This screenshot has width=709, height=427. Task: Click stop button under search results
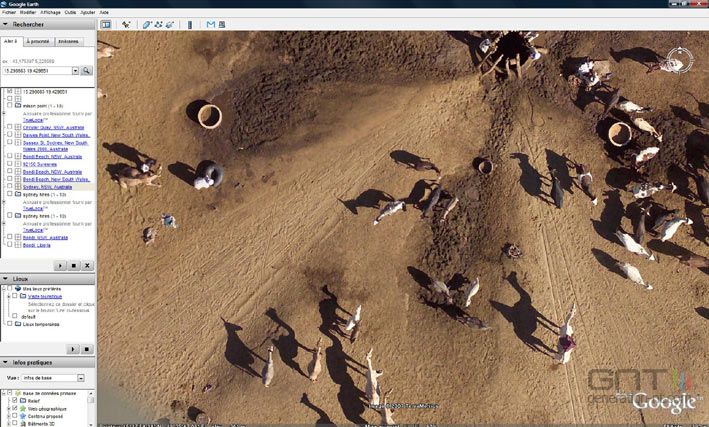pos(73,266)
